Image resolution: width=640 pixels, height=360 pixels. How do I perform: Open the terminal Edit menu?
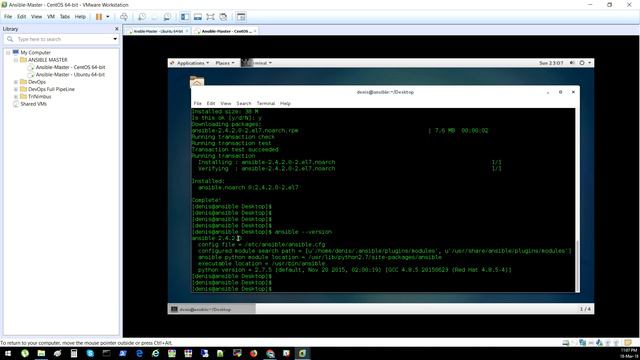point(211,104)
